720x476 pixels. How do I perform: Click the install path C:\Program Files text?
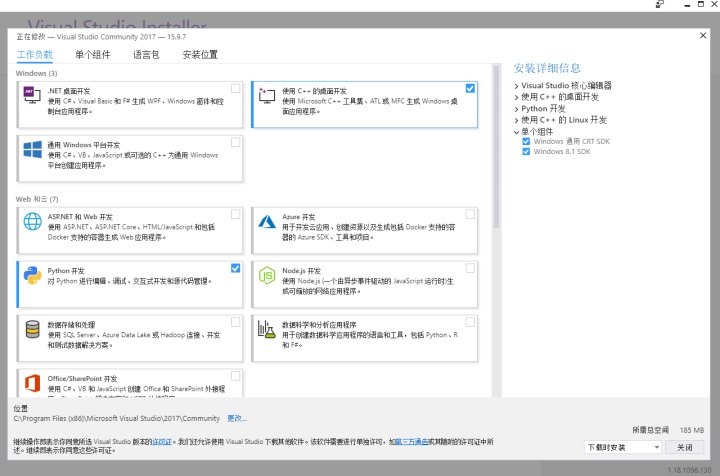117,418
